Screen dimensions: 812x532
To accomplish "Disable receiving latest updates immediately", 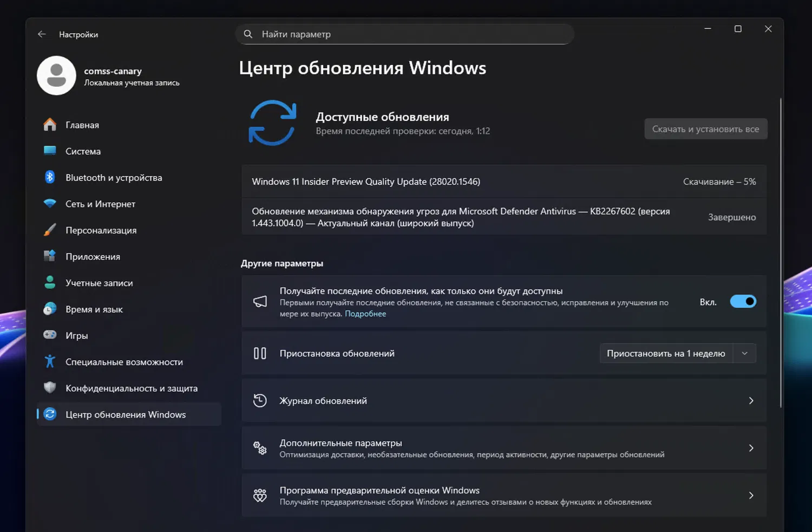I will (743, 301).
